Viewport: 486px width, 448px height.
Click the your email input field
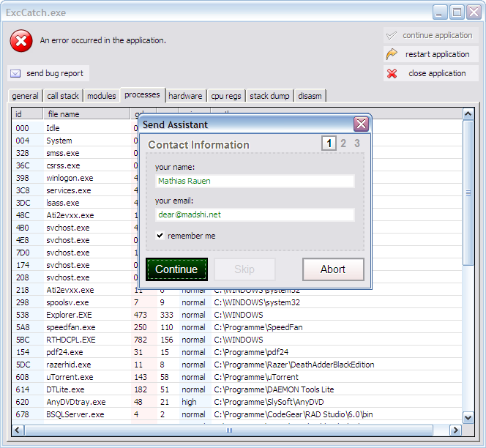[x=254, y=214]
